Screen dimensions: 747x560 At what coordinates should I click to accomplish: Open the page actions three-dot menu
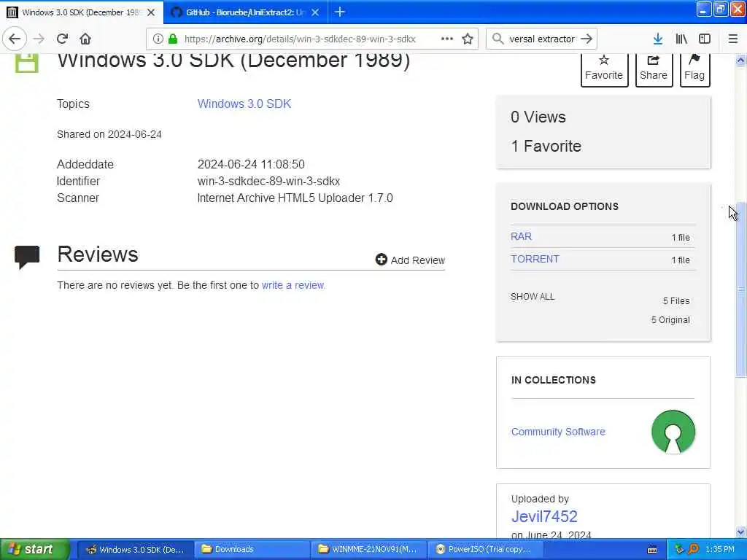click(x=447, y=39)
